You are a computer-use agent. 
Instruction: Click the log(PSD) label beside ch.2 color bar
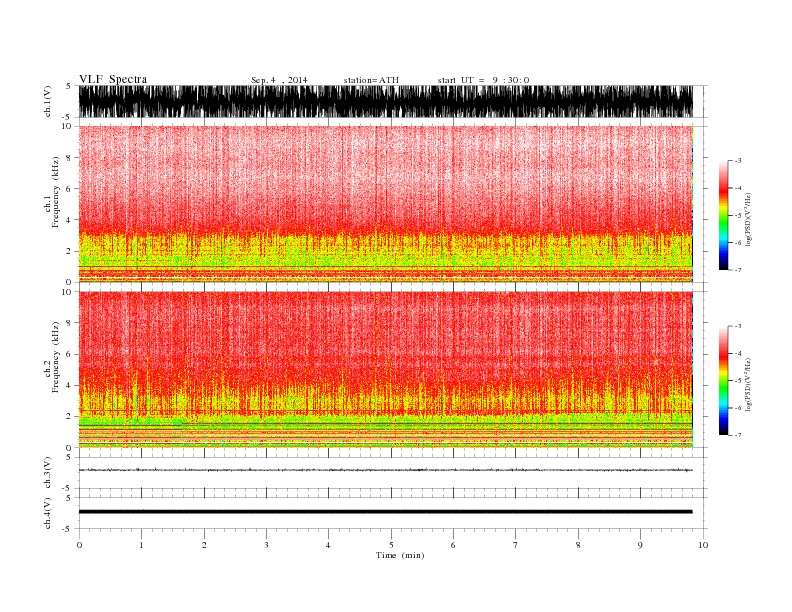[x=748, y=384]
